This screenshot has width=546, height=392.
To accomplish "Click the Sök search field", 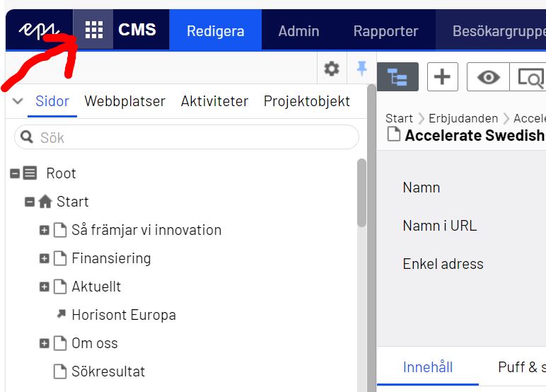I will [191, 137].
